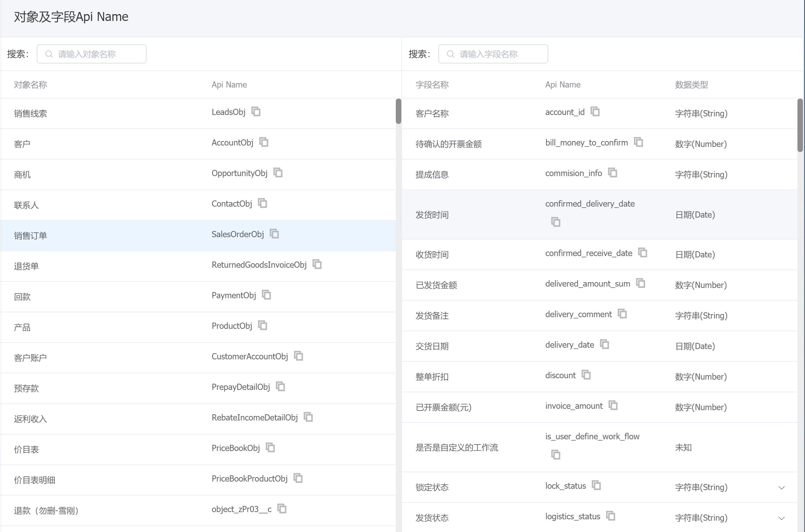Click the 提成信息 field name
This screenshot has height=532, width=805.
click(432, 175)
